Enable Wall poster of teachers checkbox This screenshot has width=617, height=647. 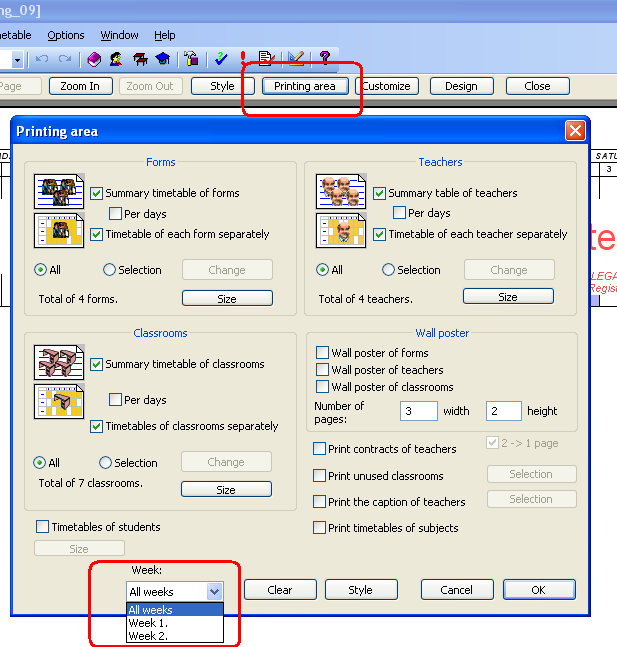[322, 370]
